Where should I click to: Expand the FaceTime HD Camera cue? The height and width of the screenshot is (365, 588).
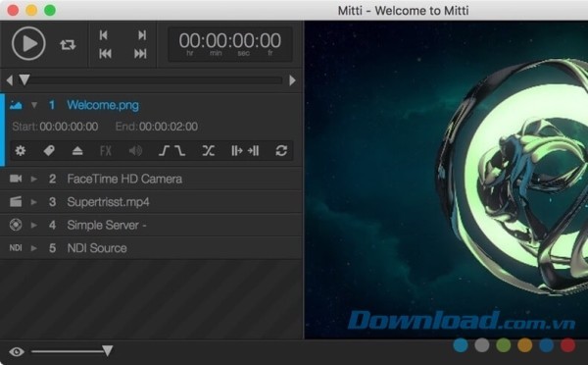pyautogui.click(x=34, y=179)
